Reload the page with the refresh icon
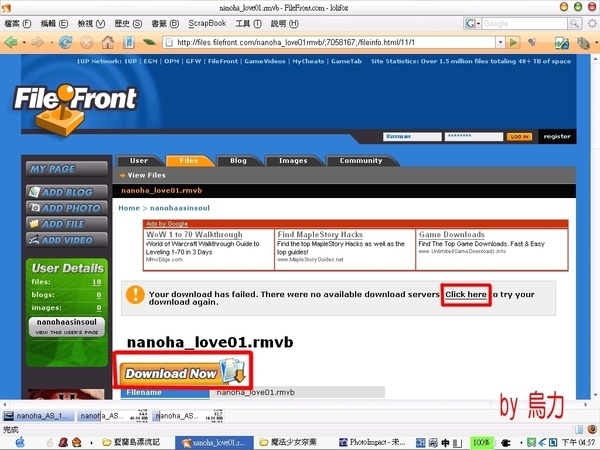 click(x=65, y=42)
